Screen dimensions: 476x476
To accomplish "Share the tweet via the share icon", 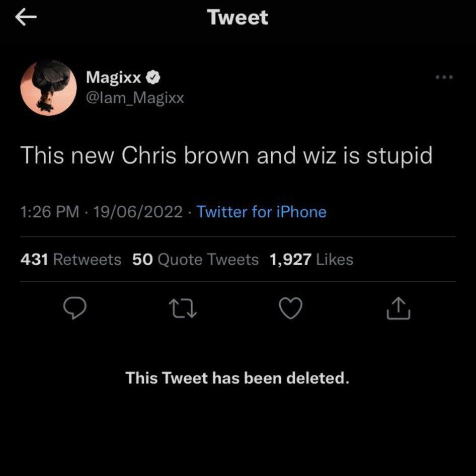I will pos(399,308).
